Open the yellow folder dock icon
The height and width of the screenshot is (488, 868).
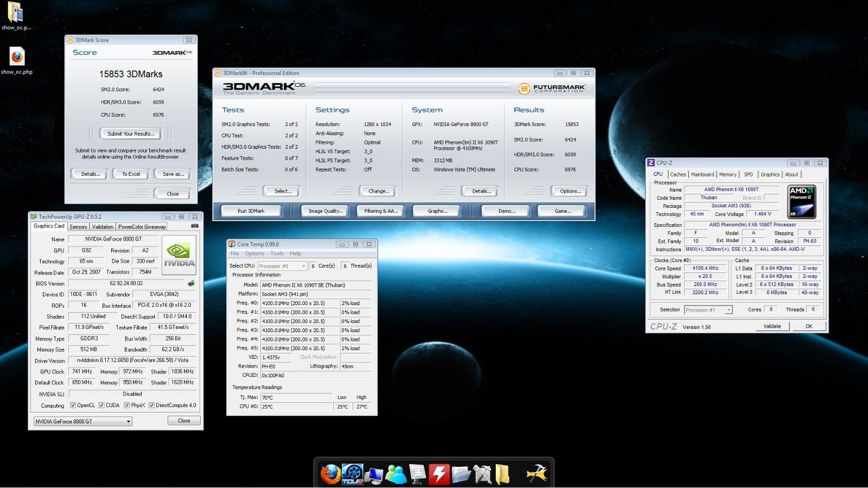(502, 474)
